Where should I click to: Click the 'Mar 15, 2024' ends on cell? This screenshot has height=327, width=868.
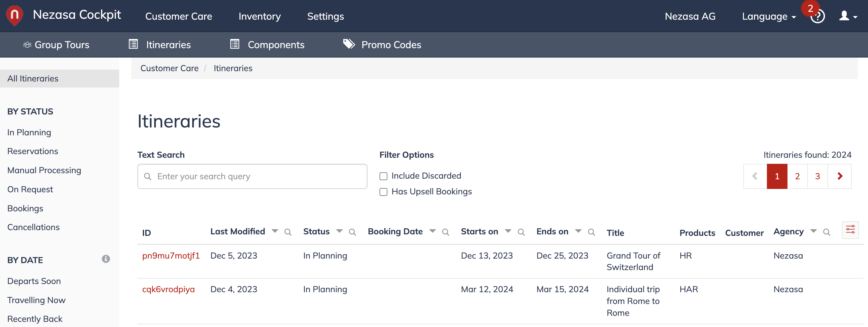(562, 289)
